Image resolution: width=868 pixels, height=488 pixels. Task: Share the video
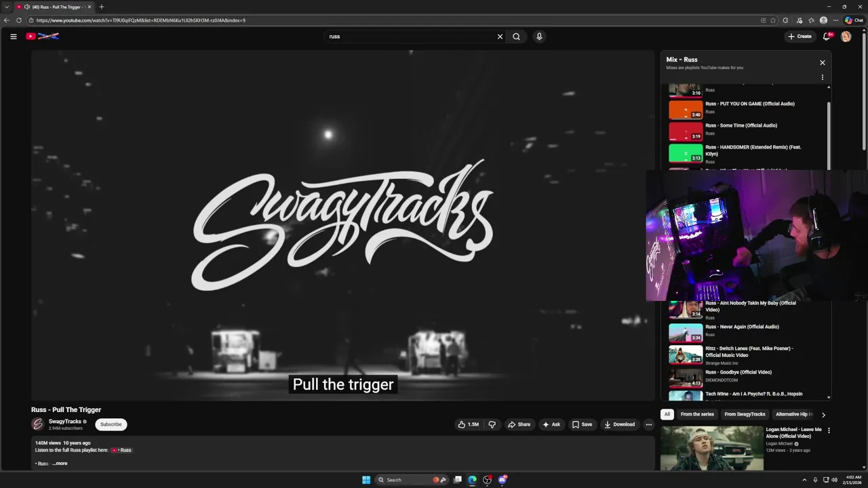(x=519, y=424)
